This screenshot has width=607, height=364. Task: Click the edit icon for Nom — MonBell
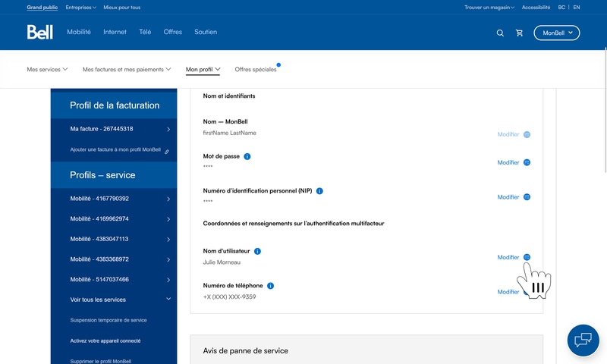click(527, 135)
